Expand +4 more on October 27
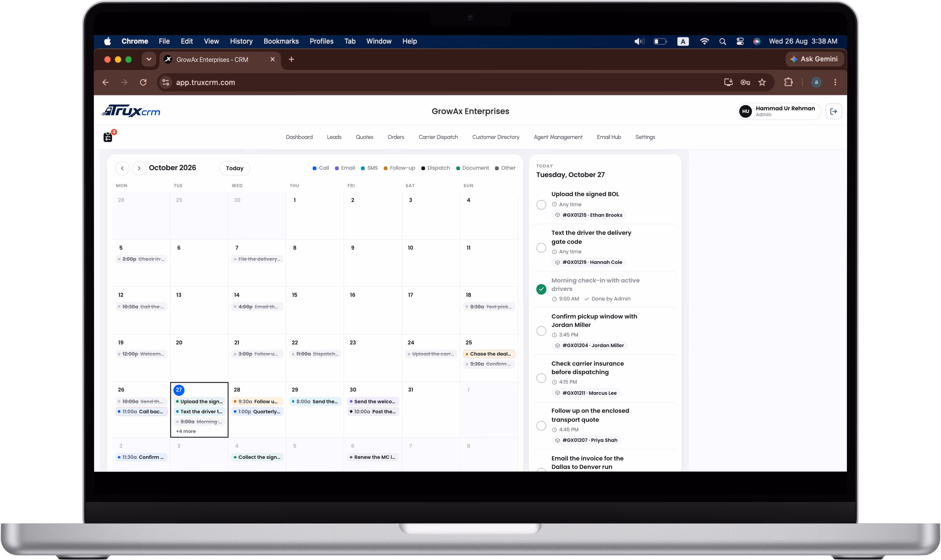Viewport: 941px width, 560px height. tap(186, 431)
